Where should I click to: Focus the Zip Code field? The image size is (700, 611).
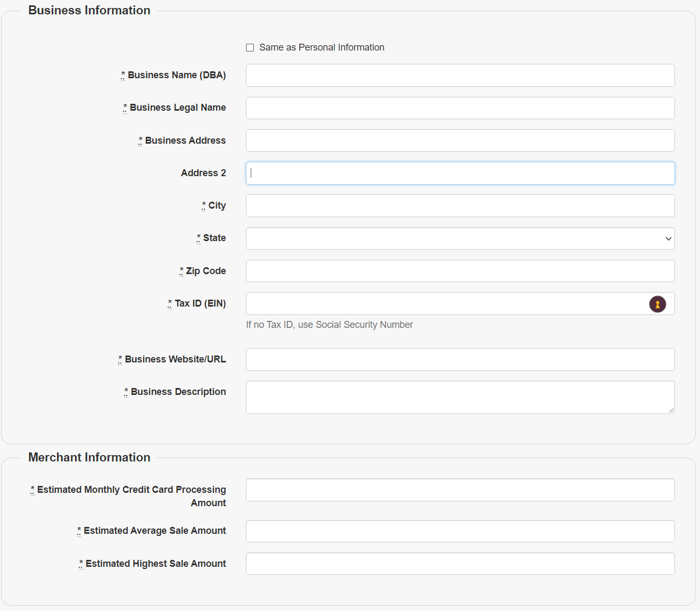pos(460,271)
